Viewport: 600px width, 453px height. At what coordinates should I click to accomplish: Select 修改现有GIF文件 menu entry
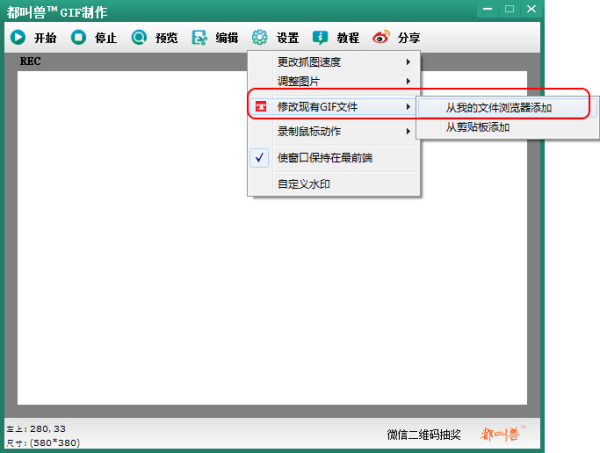334,107
